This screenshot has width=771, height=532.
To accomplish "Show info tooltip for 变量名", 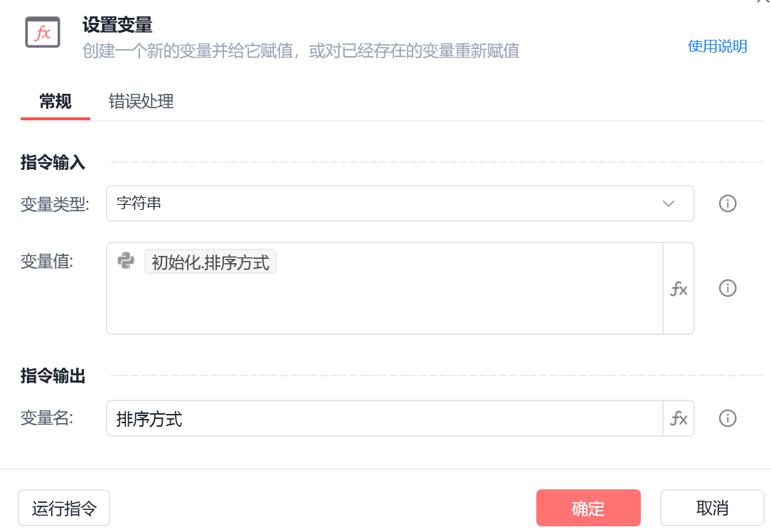I will [x=727, y=418].
